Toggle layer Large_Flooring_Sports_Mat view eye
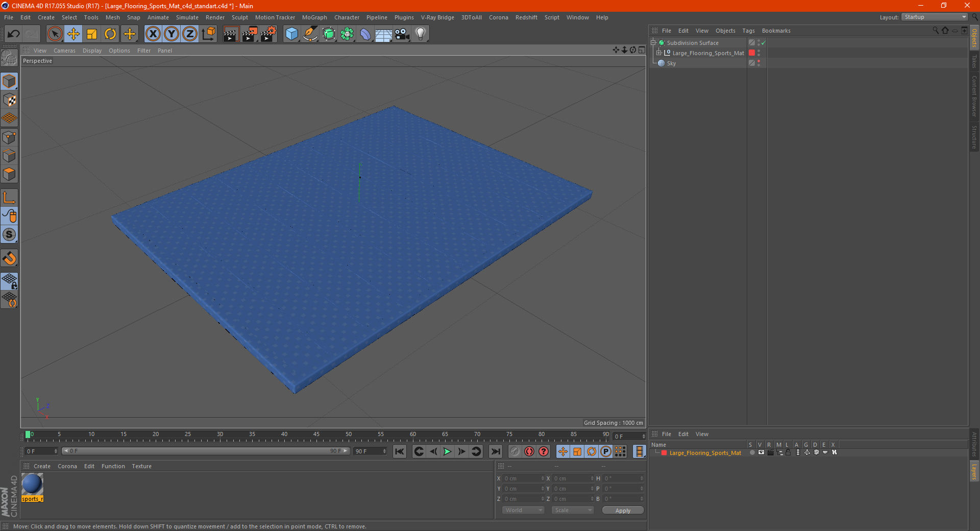Screen dimensions: 980x531 (761, 452)
